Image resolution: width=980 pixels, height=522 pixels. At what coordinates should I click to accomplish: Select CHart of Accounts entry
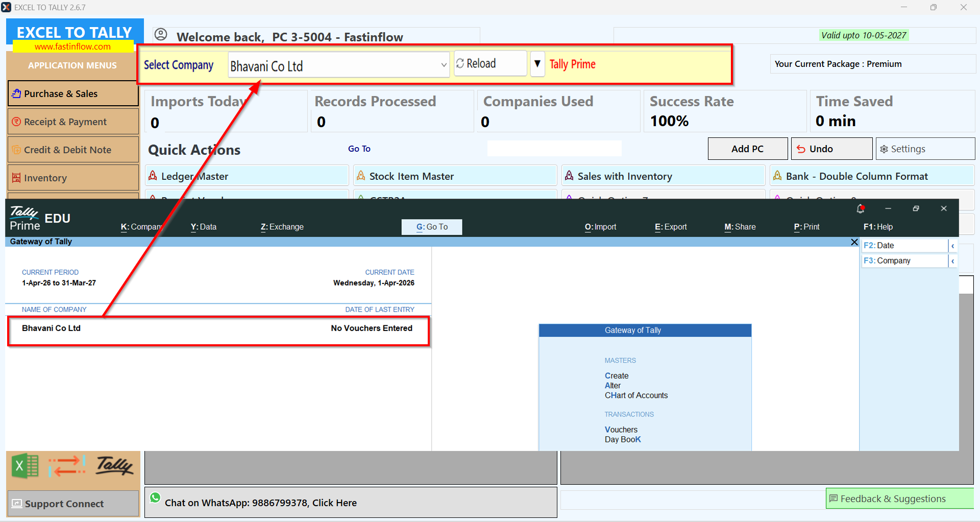point(636,395)
